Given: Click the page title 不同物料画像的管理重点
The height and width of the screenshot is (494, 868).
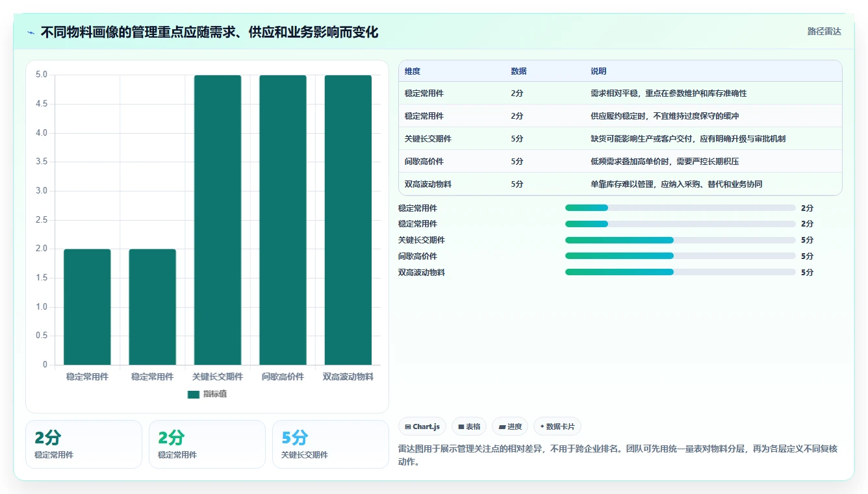Looking at the screenshot, I should click(209, 32).
